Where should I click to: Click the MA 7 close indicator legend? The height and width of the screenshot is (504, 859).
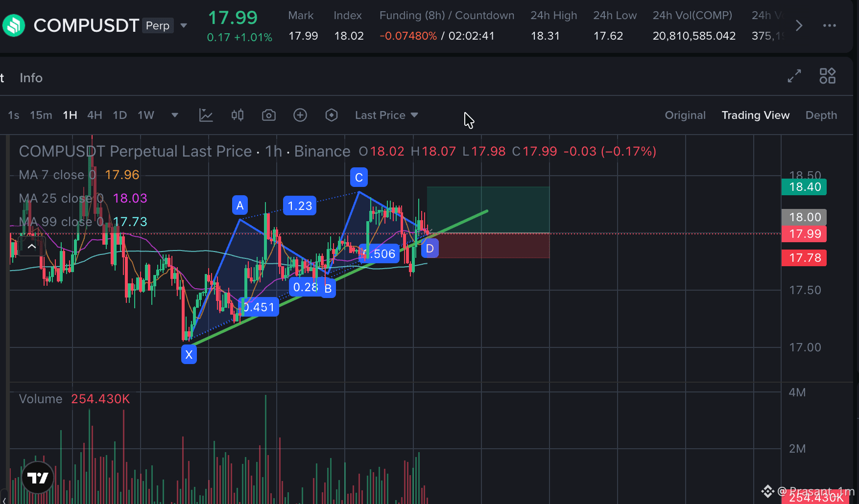pyautogui.click(x=79, y=175)
